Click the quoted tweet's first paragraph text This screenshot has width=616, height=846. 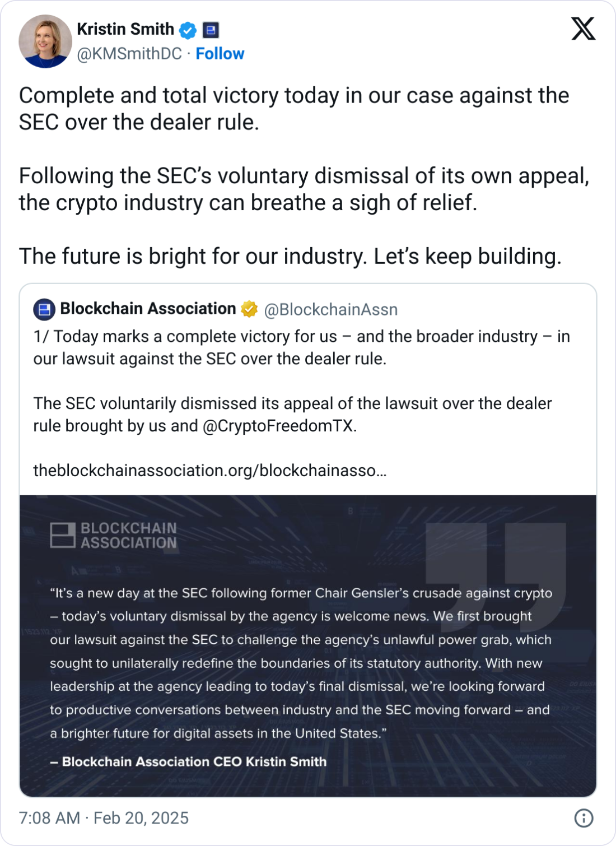pyautogui.click(x=302, y=346)
